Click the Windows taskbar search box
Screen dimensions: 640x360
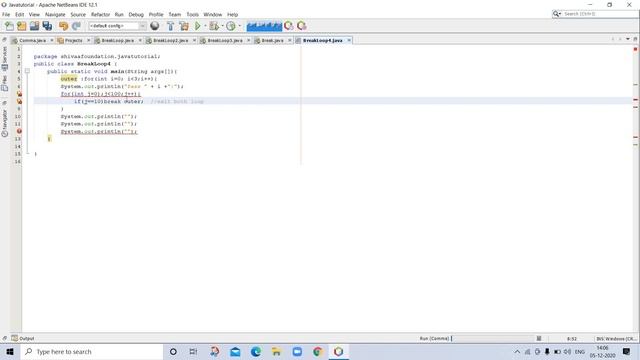[x=92, y=351]
